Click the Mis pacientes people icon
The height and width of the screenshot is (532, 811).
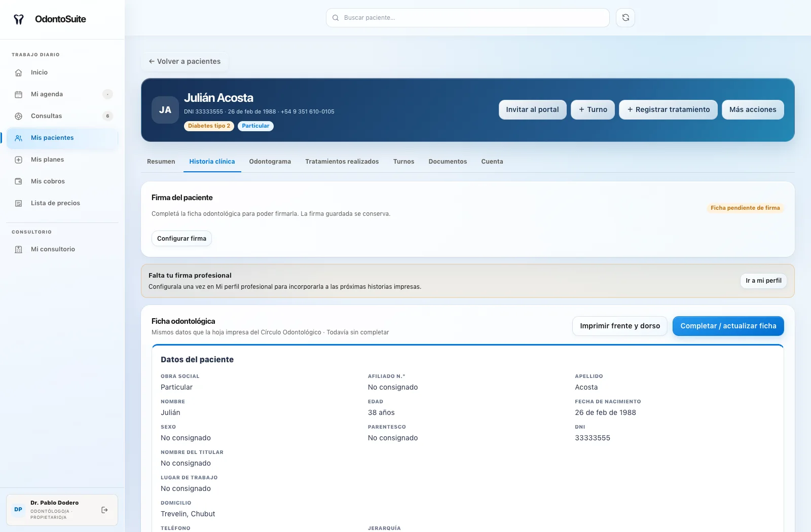pyautogui.click(x=19, y=138)
